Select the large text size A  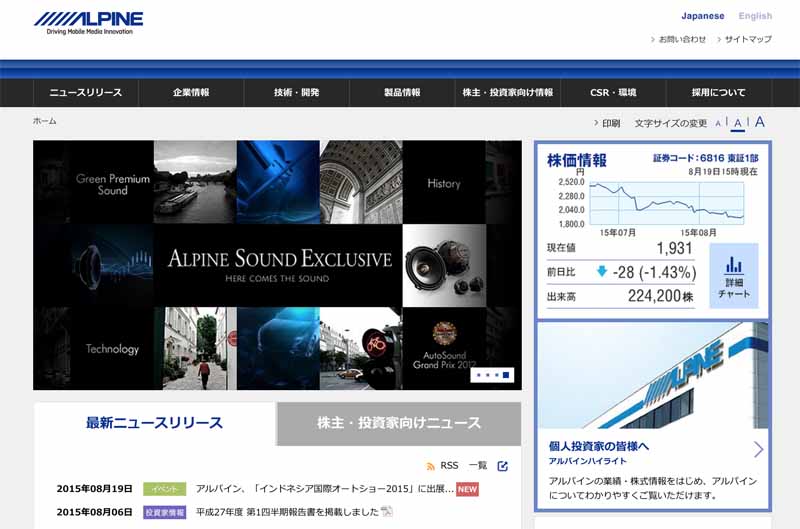pyautogui.click(x=760, y=121)
